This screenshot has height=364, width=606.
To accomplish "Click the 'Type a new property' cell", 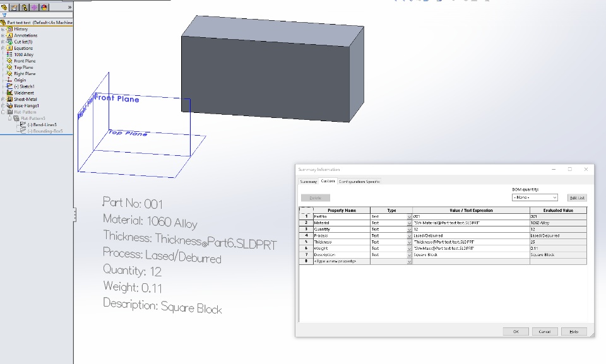I will click(x=342, y=261).
